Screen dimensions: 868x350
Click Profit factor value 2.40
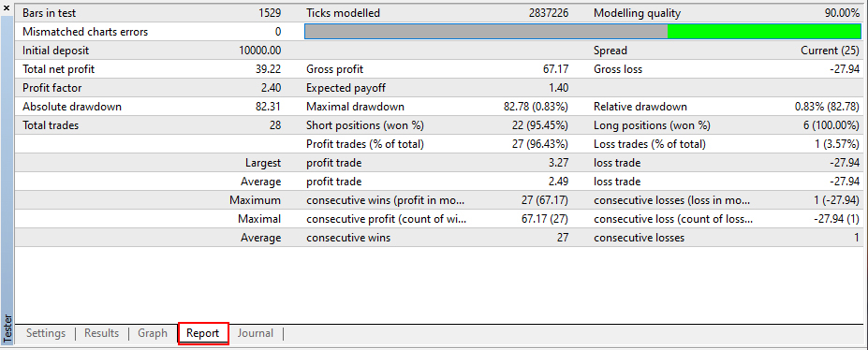[x=272, y=88]
